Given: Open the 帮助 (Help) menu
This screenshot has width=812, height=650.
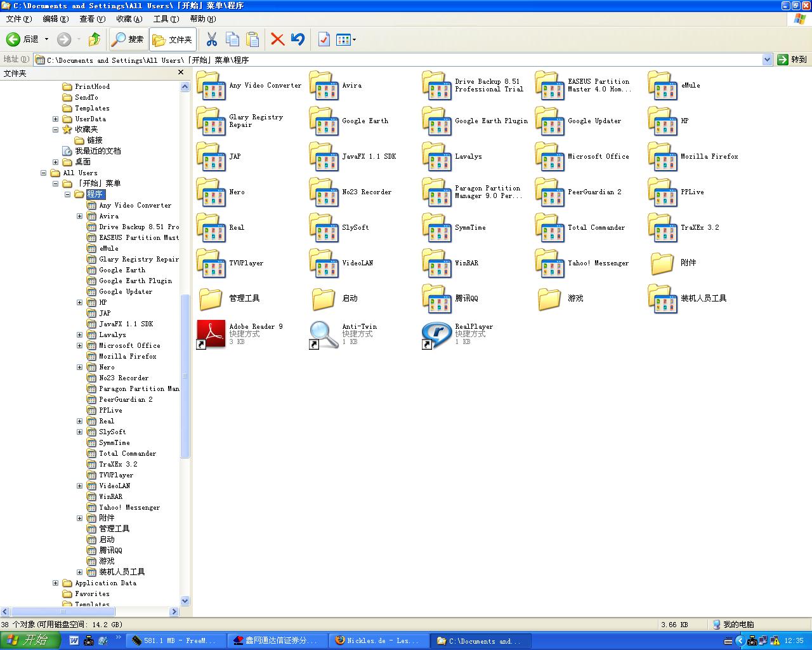Looking at the screenshot, I should coord(203,19).
